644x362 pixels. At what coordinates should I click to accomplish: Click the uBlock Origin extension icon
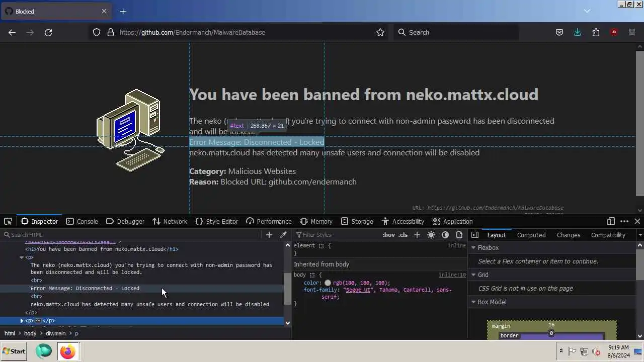pos(613,32)
